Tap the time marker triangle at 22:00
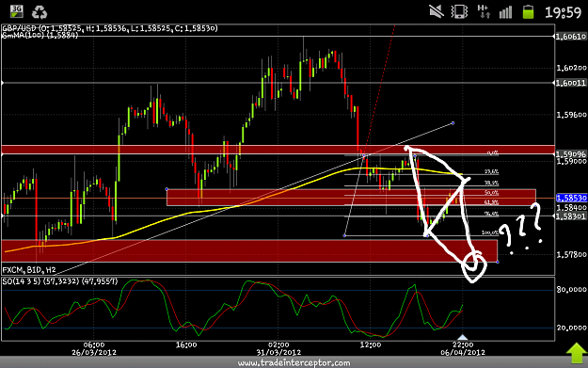This screenshot has width=588, height=368. (463, 337)
